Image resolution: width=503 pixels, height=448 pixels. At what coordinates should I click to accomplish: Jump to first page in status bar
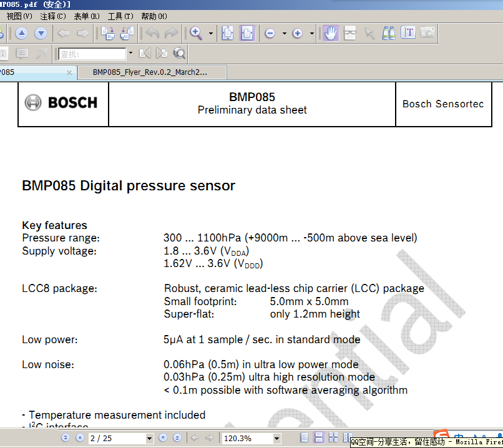(x=66, y=438)
